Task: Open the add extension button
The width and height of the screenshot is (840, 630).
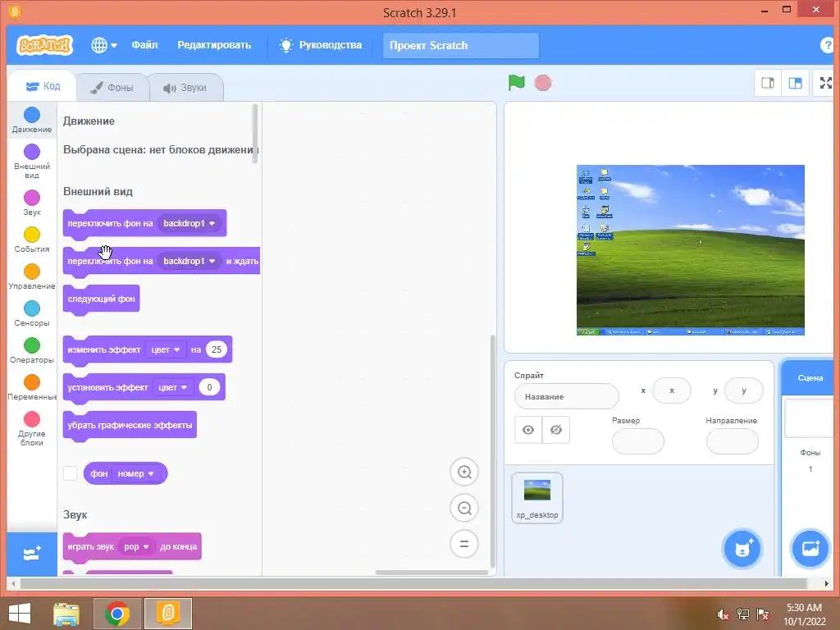Action: tap(32, 554)
